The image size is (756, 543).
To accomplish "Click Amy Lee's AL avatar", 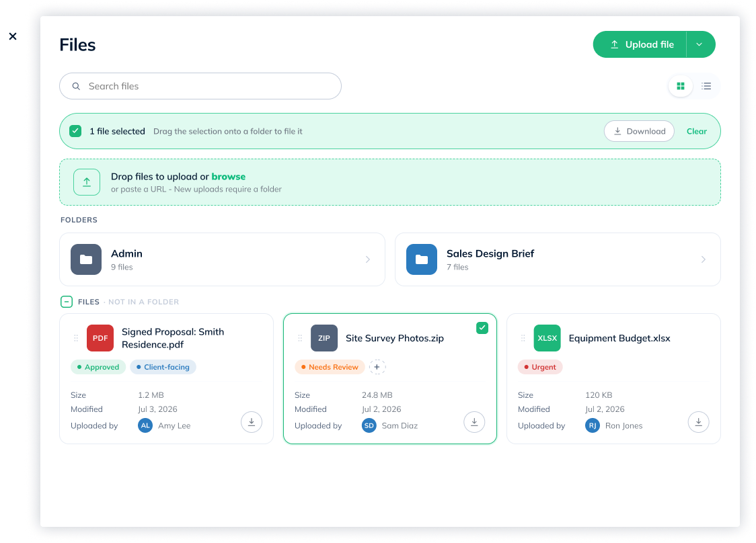I will pos(145,426).
